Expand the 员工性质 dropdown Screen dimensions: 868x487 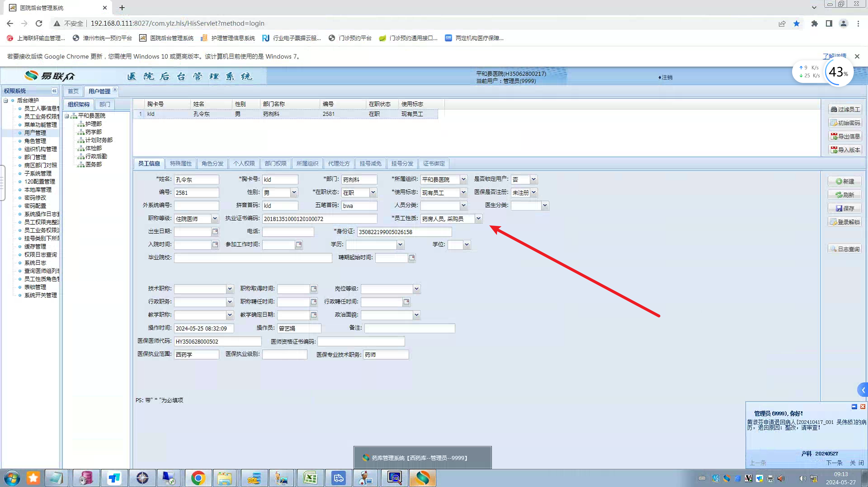[x=478, y=219]
